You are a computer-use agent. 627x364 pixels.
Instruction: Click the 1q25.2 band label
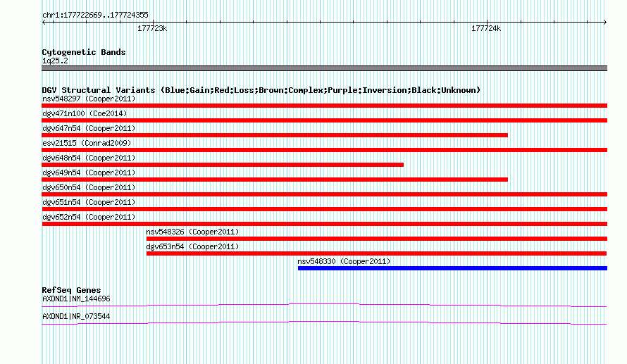pos(55,61)
